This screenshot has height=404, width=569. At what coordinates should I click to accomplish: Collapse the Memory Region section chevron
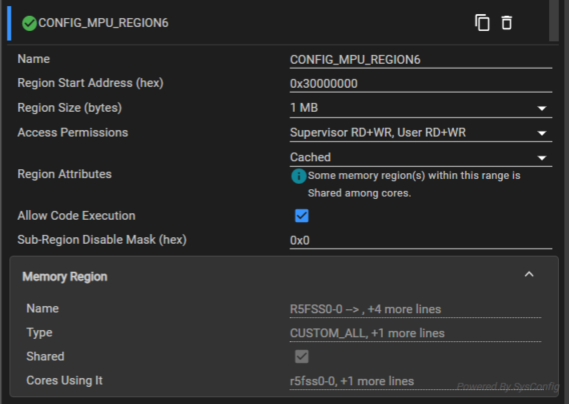(x=529, y=274)
